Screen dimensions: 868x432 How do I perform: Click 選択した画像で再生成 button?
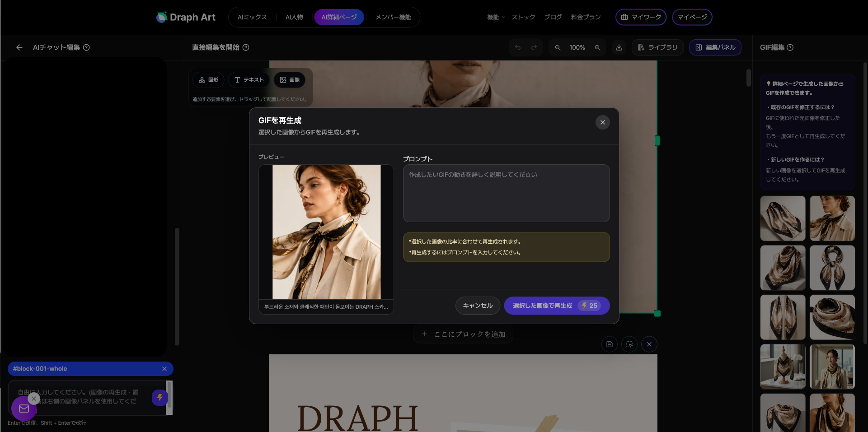pos(557,306)
